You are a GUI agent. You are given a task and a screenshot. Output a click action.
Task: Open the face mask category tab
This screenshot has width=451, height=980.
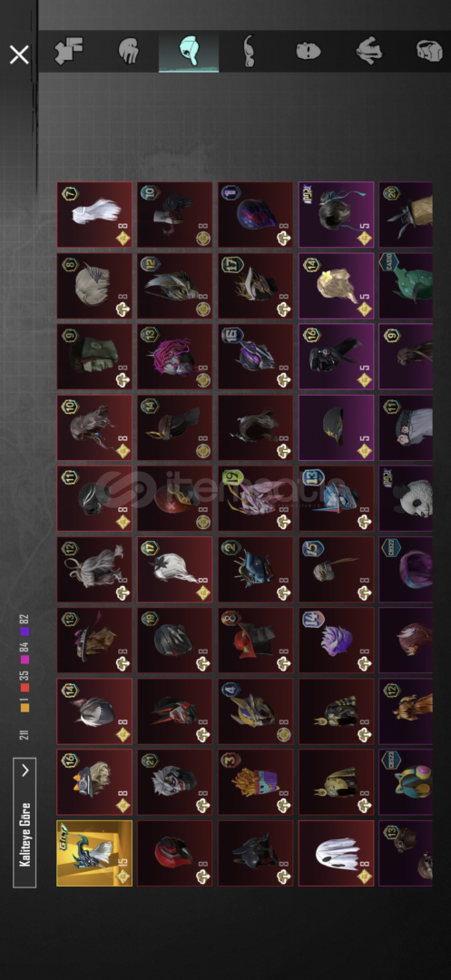(x=308, y=51)
